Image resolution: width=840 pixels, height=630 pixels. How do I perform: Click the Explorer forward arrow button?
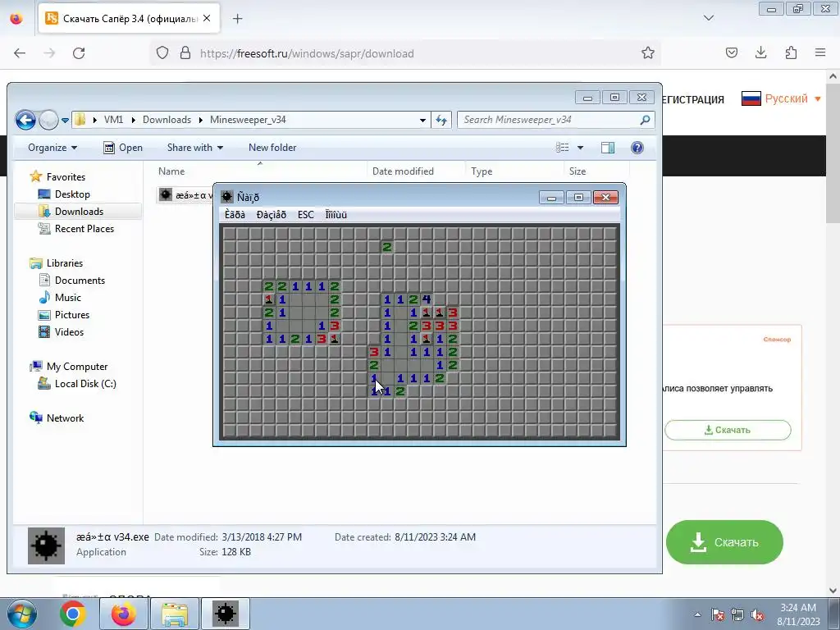48,120
